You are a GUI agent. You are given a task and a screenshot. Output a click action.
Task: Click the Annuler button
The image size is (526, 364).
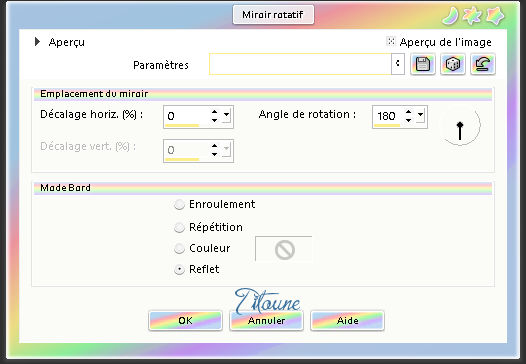(x=266, y=320)
